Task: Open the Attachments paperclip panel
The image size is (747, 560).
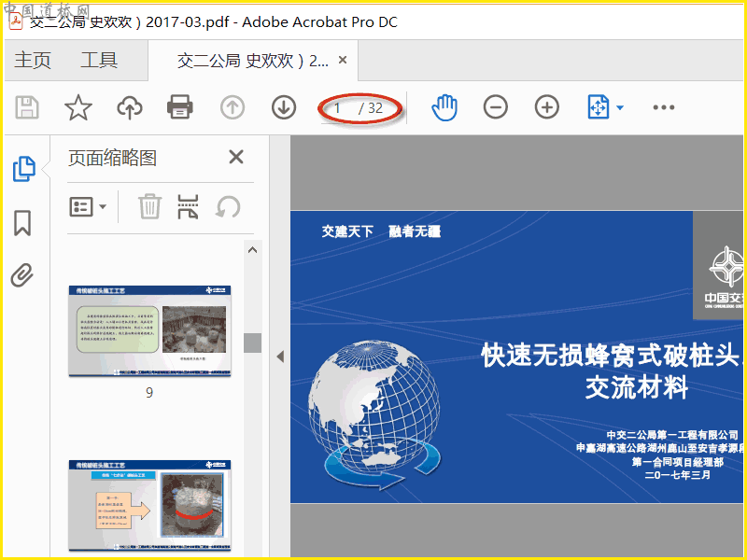Action: pyautogui.click(x=21, y=274)
